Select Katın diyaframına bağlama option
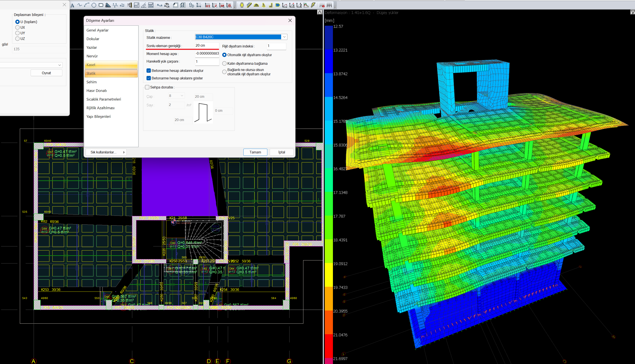The image size is (635, 364). (x=224, y=63)
